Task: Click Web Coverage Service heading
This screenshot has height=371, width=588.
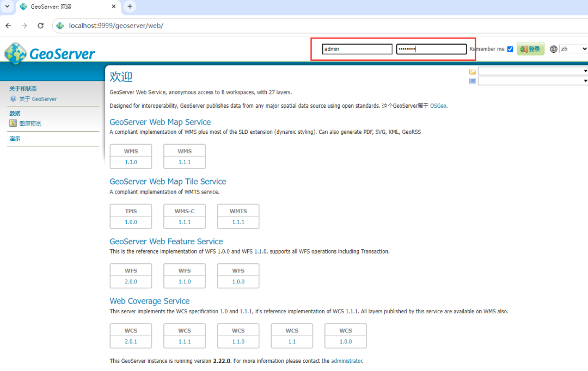Action: [x=149, y=301]
